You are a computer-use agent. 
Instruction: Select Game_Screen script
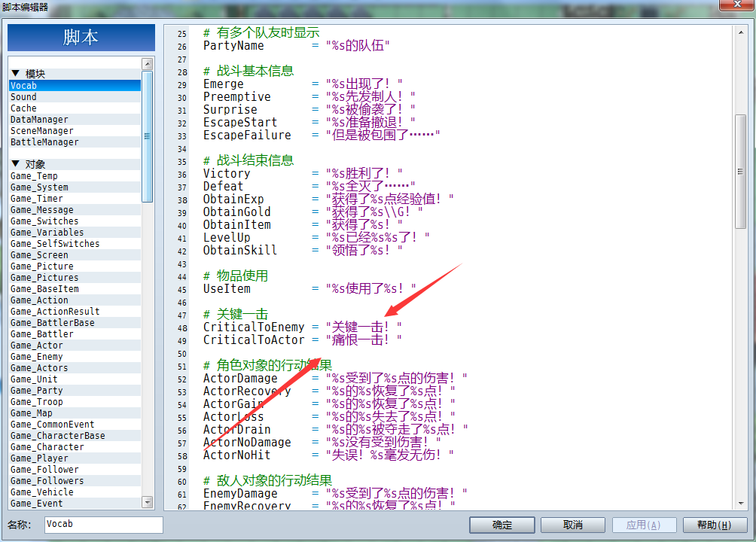coord(75,255)
